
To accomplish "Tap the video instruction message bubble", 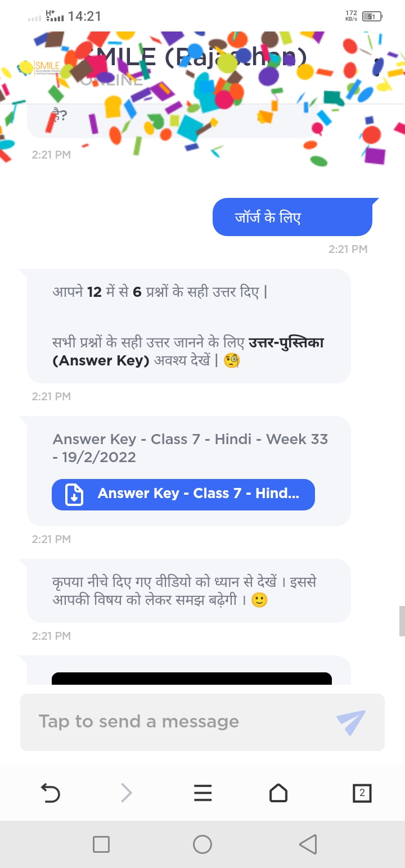I will click(x=189, y=591).
